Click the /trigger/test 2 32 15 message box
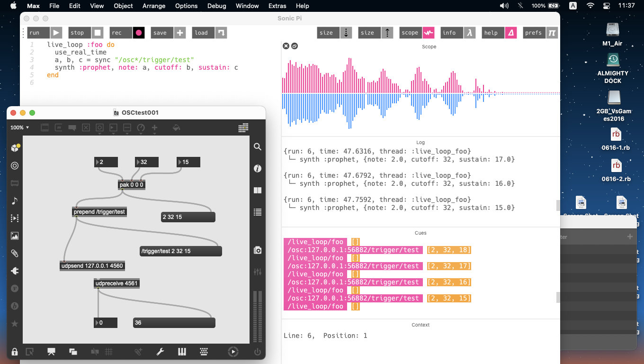This screenshot has width=644, height=364. 180,251
